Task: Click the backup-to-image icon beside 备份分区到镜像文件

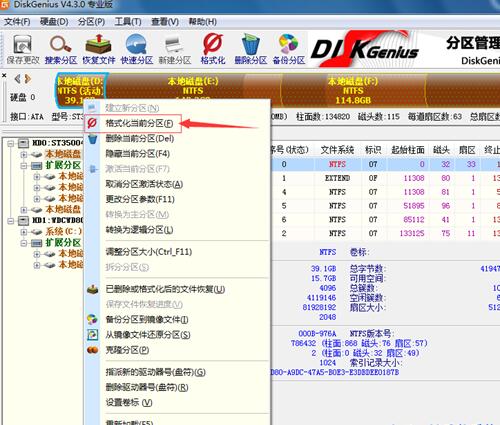Action: point(92,319)
